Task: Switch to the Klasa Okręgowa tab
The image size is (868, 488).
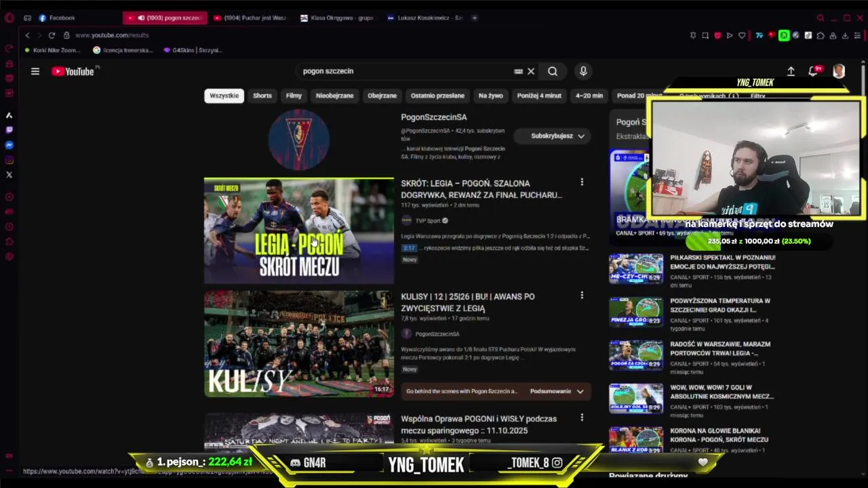Action: 338,18
